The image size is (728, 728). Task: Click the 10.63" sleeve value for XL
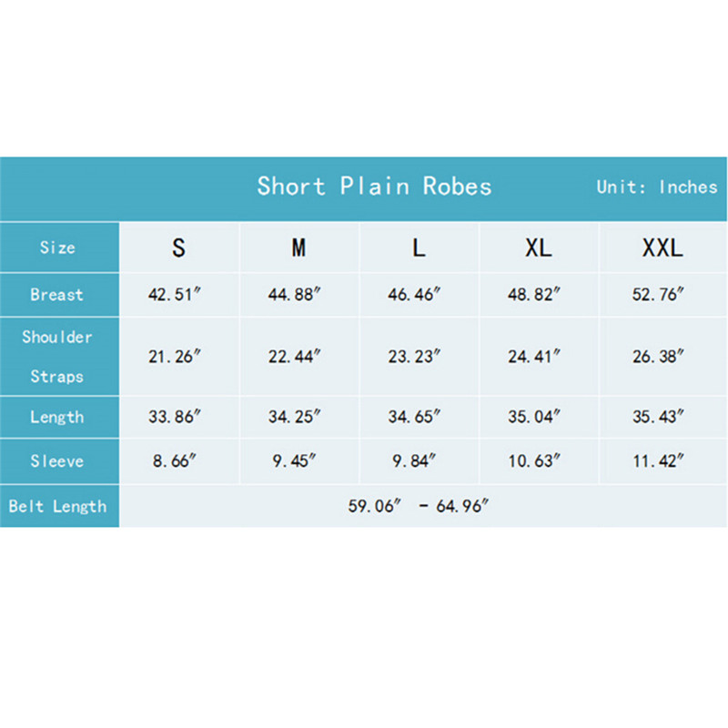tap(534, 461)
